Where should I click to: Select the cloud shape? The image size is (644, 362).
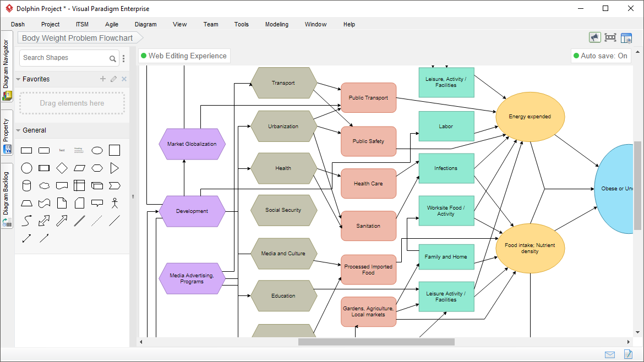point(44,186)
